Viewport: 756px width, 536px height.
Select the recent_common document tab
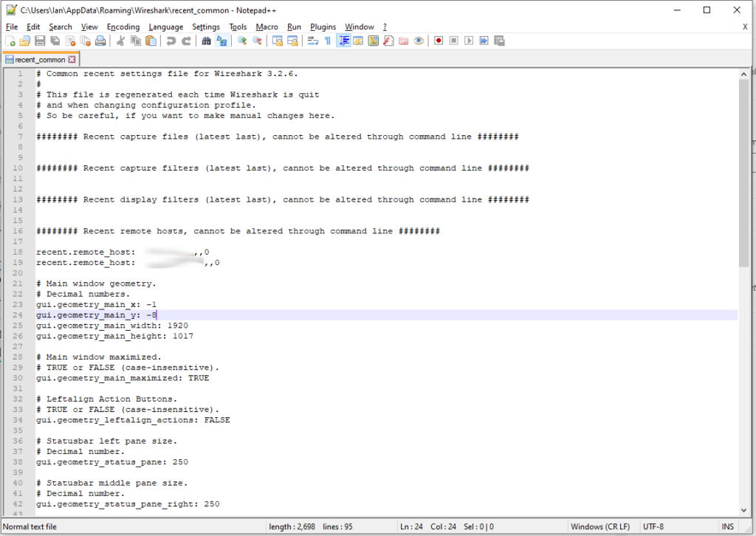(40, 59)
